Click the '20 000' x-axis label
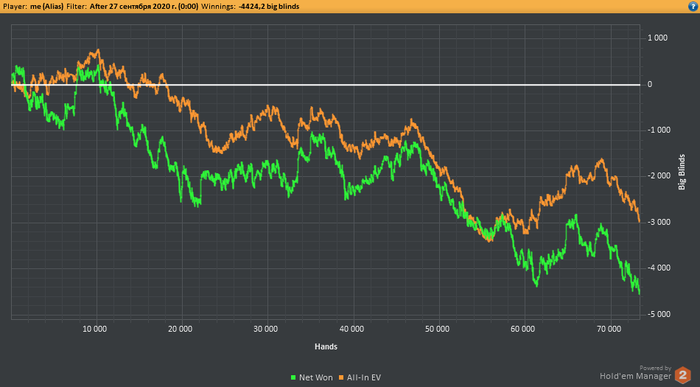700x387 pixels. [180, 329]
